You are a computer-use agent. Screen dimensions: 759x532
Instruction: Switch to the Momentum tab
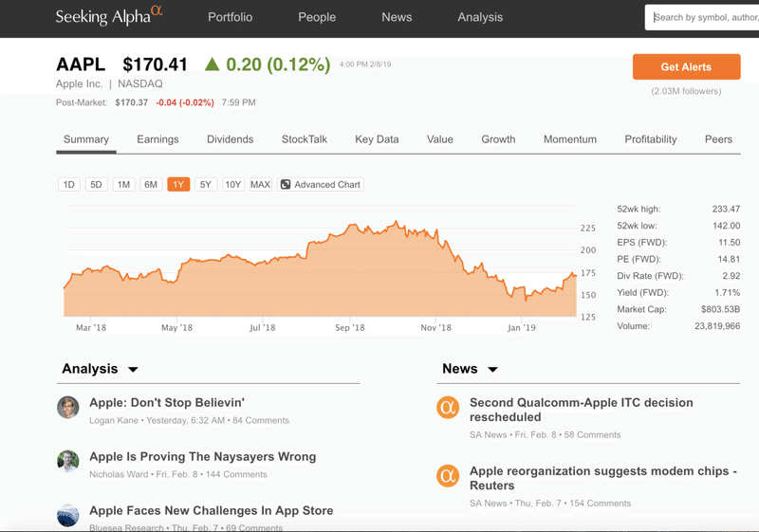[x=570, y=139]
